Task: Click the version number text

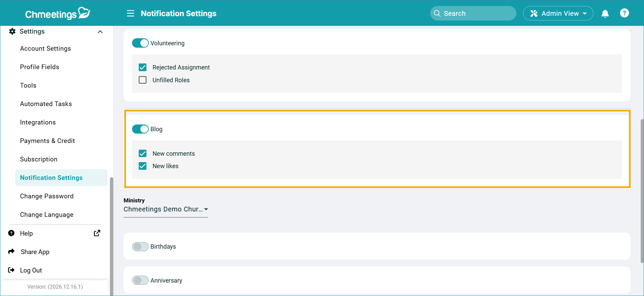Action: [55, 287]
